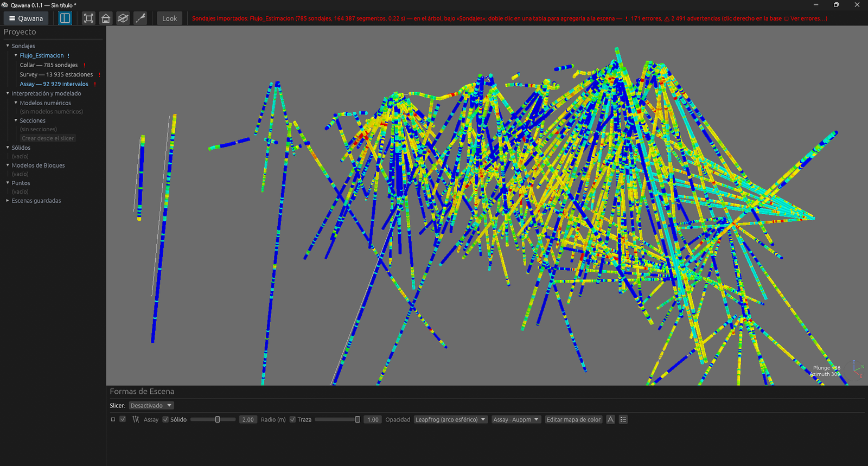
Task: Open the legend list icon
Action: coord(623,419)
